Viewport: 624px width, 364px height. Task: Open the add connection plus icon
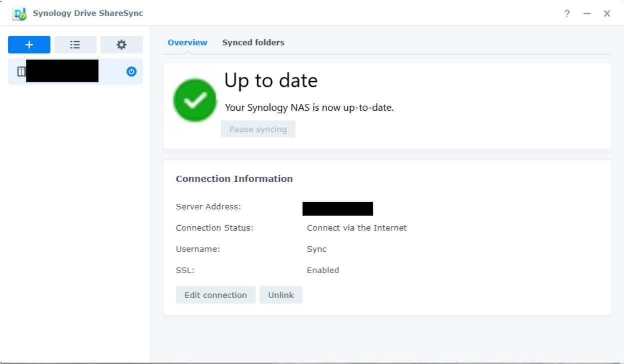pos(28,44)
